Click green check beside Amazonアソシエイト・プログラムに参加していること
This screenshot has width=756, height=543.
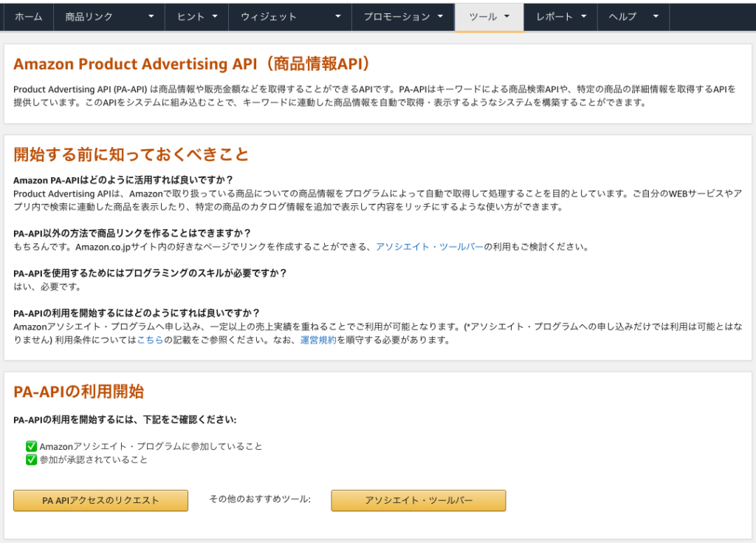coord(31,446)
